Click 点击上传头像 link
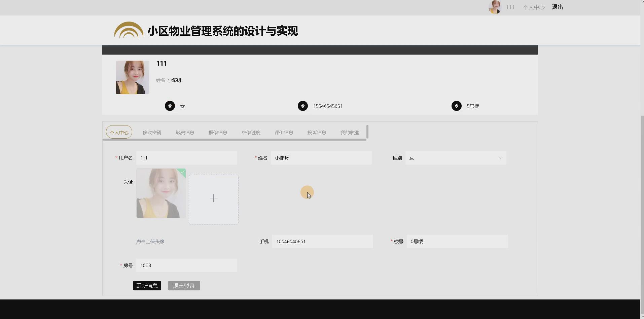This screenshot has height=319, width=644. point(150,241)
